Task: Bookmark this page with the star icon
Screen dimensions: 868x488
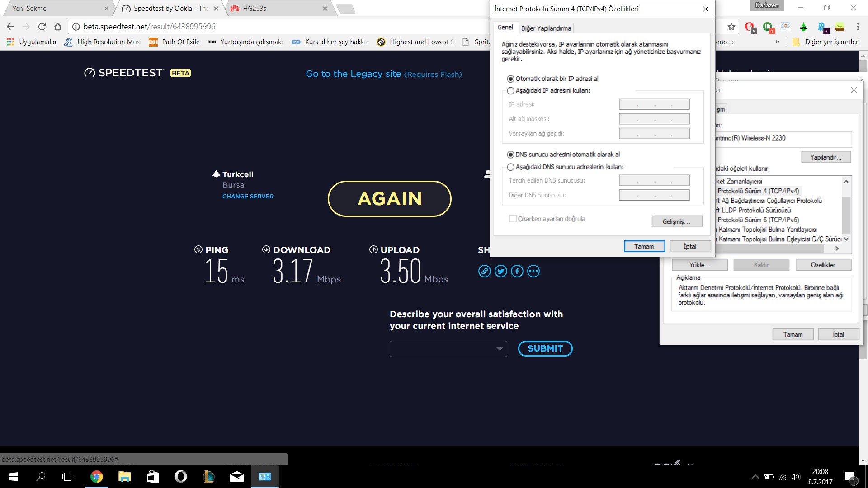Action: (731, 27)
